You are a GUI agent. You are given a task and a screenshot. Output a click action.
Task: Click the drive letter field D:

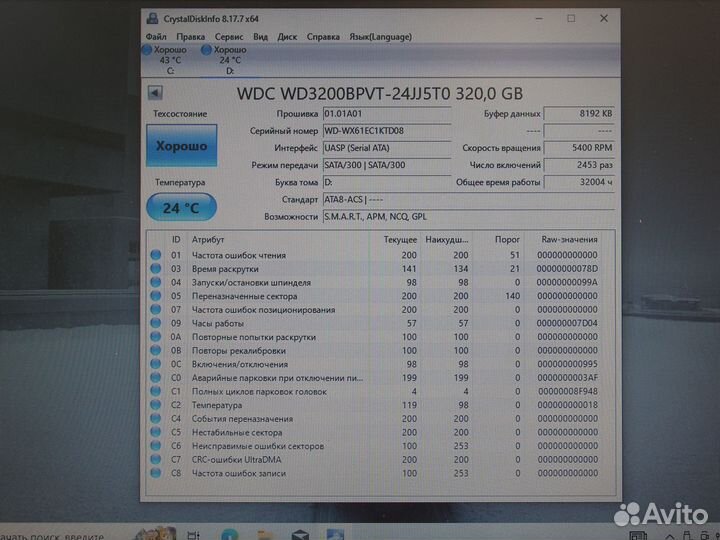pyautogui.click(x=387, y=182)
